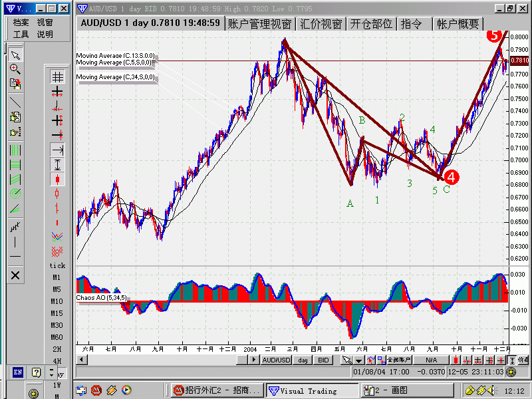
Task: Open the day period selector
Action: click(x=303, y=360)
